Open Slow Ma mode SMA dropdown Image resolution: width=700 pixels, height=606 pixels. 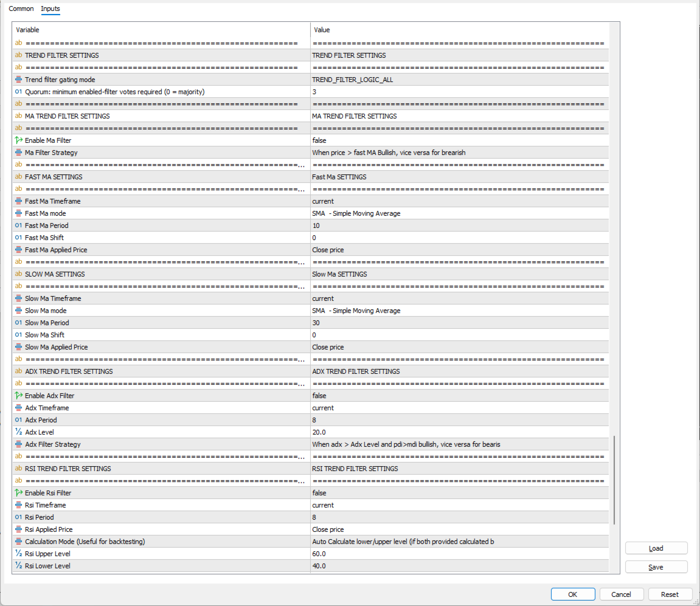(x=459, y=311)
